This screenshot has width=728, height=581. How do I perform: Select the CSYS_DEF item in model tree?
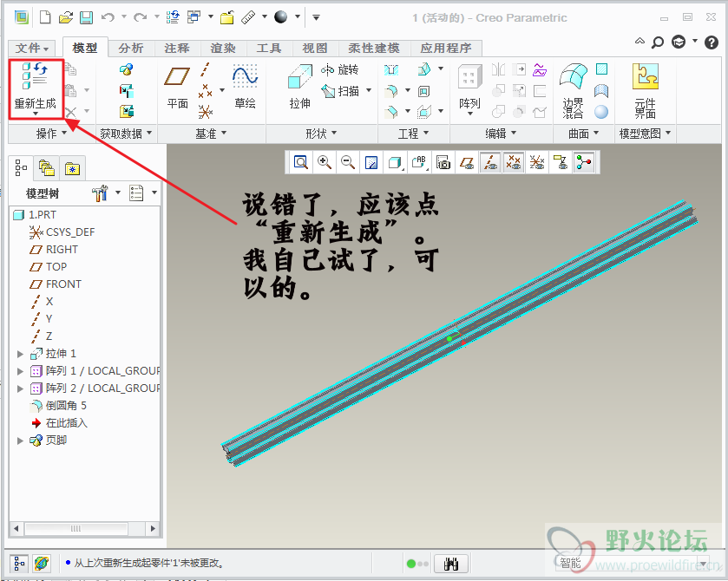(62, 232)
